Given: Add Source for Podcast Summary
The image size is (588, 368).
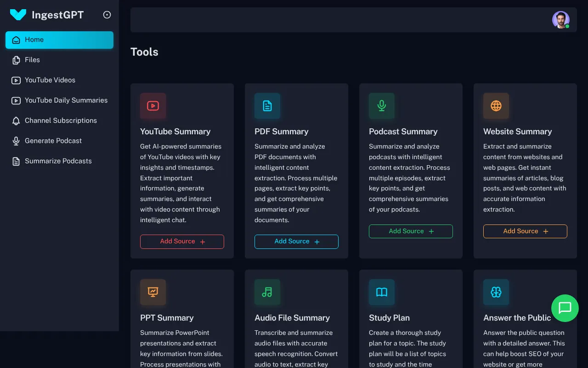Looking at the screenshot, I should (411, 231).
